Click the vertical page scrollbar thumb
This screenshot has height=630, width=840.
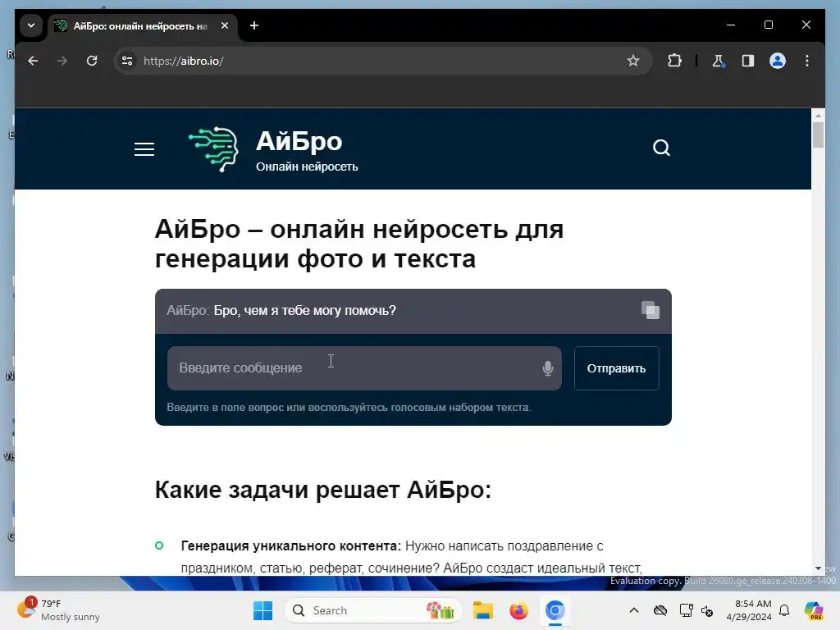[818, 135]
